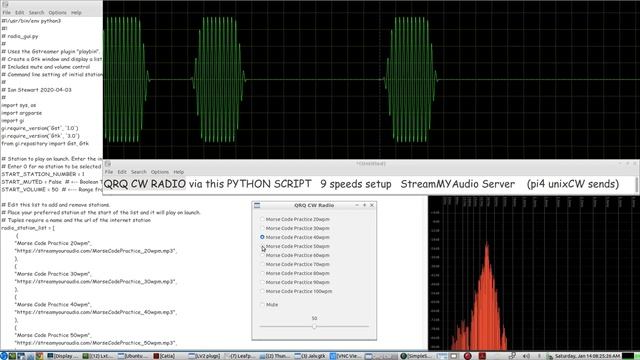Open File menu in the script editor
Image resolution: width=640 pixels, height=360 pixels.
point(7,13)
